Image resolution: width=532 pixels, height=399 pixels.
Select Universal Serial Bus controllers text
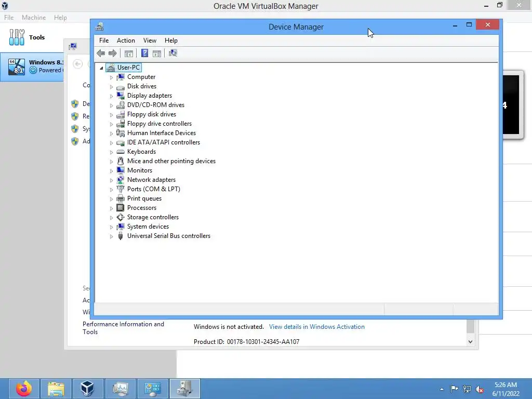(169, 236)
